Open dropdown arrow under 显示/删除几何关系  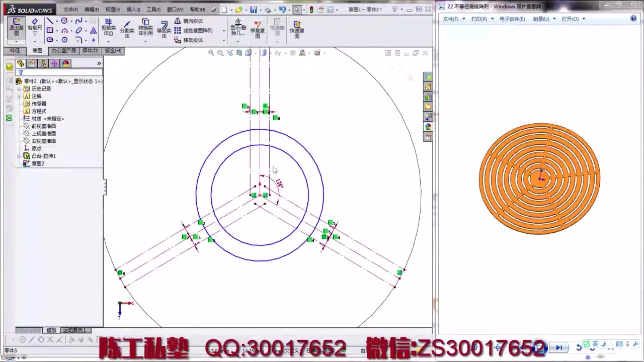238,41
